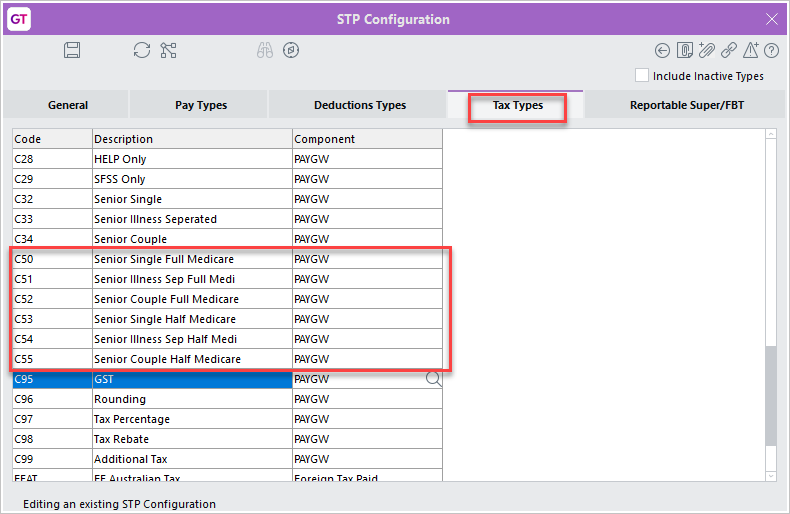Screen dimensions: 790x514
Task: Click the binoculars Find icon
Action: (264, 50)
